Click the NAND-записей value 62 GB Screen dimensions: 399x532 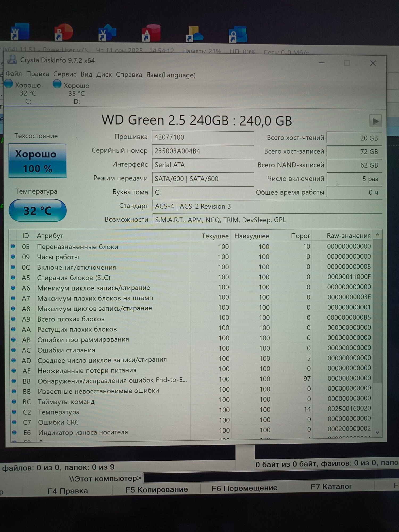354,165
